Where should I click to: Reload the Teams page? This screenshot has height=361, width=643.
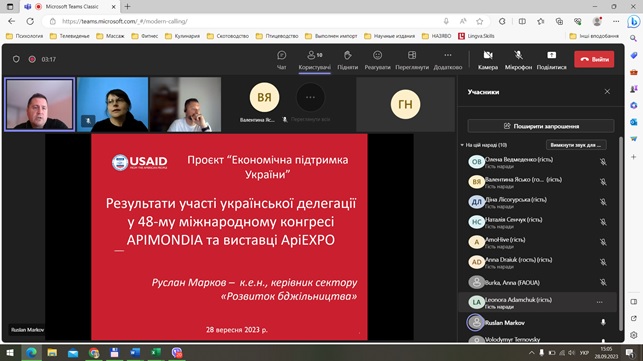30,21
